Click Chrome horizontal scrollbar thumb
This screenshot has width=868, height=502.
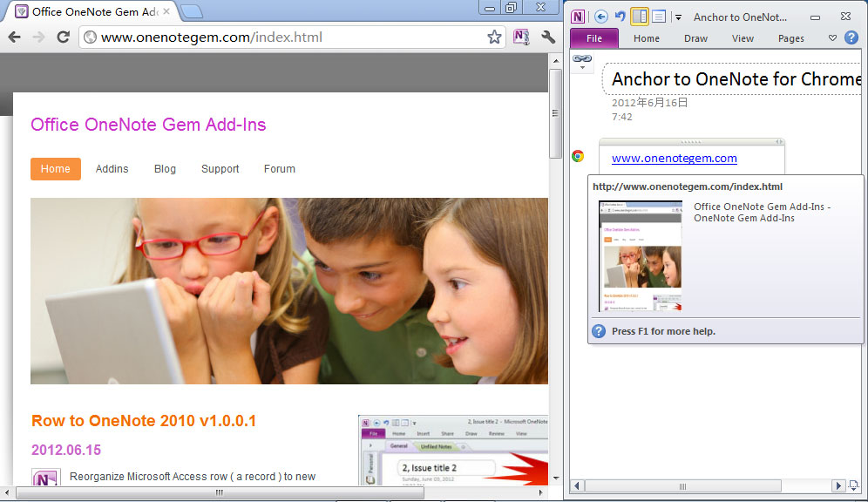220,492
